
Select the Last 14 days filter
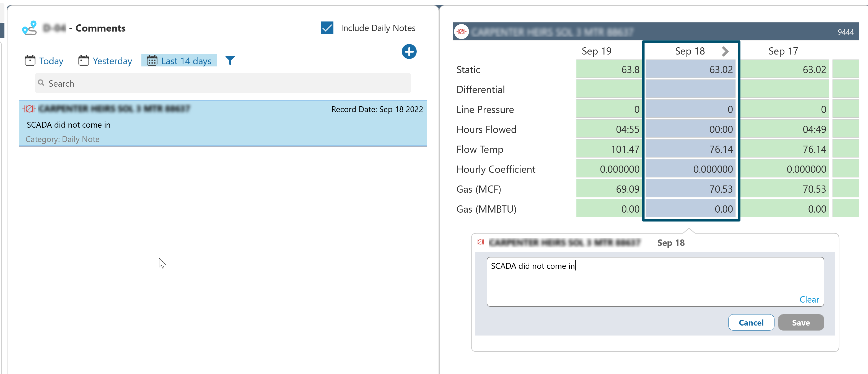[x=179, y=61]
